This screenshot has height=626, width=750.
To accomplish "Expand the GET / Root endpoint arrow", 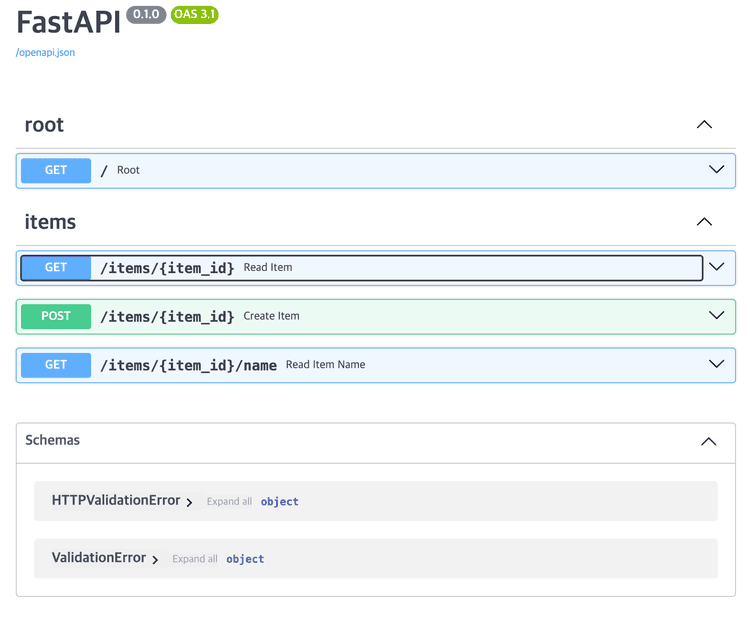I will (x=716, y=170).
